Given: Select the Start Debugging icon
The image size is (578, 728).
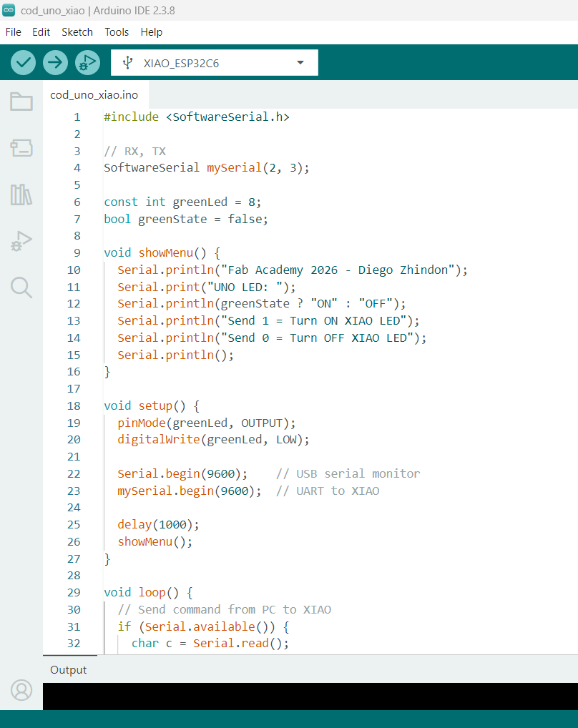Looking at the screenshot, I should 87,62.
